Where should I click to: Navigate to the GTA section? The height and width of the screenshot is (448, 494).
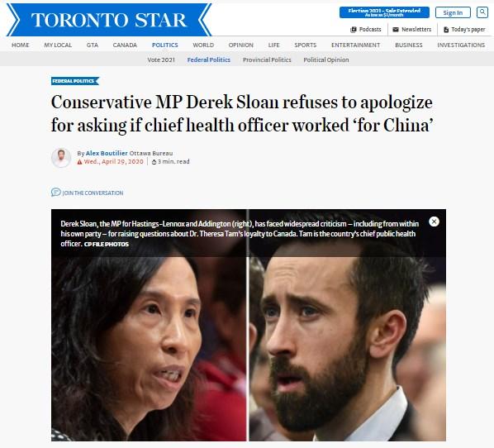pos(93,45)
